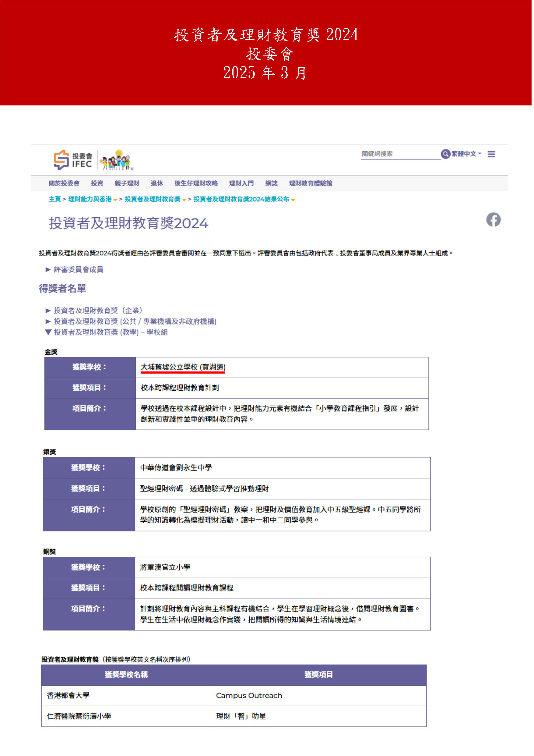Click the 將軍澳官立小學 cell

(x=283, y=567)
